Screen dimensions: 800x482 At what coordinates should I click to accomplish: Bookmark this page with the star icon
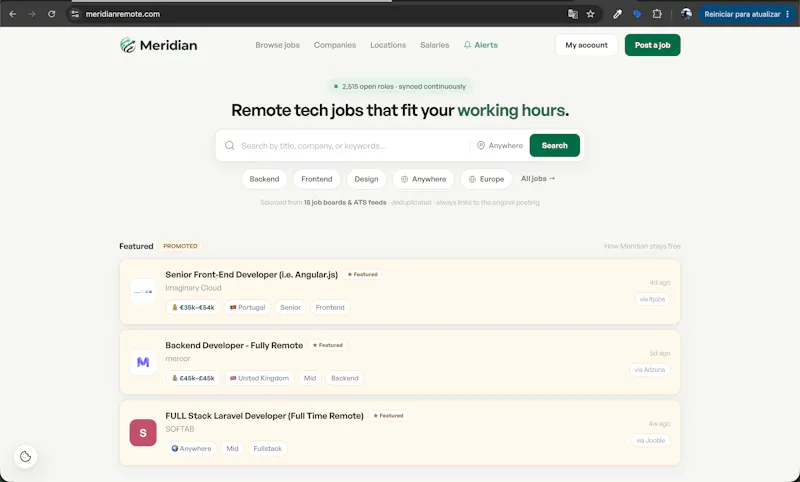590,14
